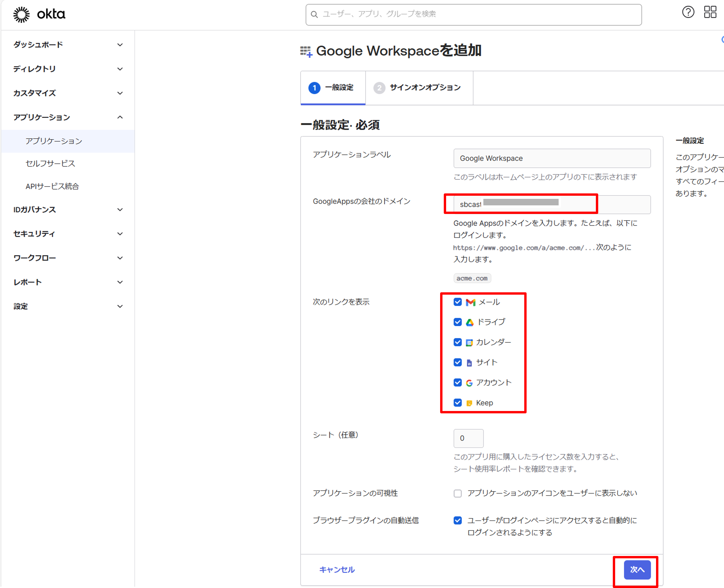Click the レポート sidebar label
This screenshot has height=588, width=724.
(27, 282)
